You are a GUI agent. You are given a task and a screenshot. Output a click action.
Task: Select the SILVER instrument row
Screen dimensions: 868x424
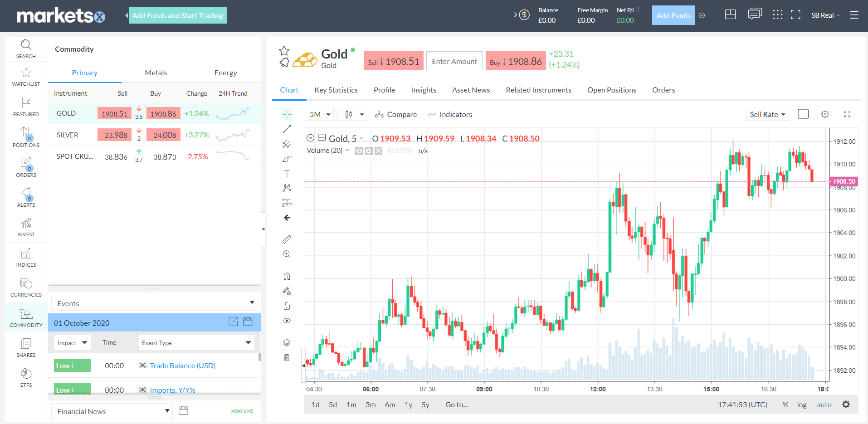[x=154, y=135]
